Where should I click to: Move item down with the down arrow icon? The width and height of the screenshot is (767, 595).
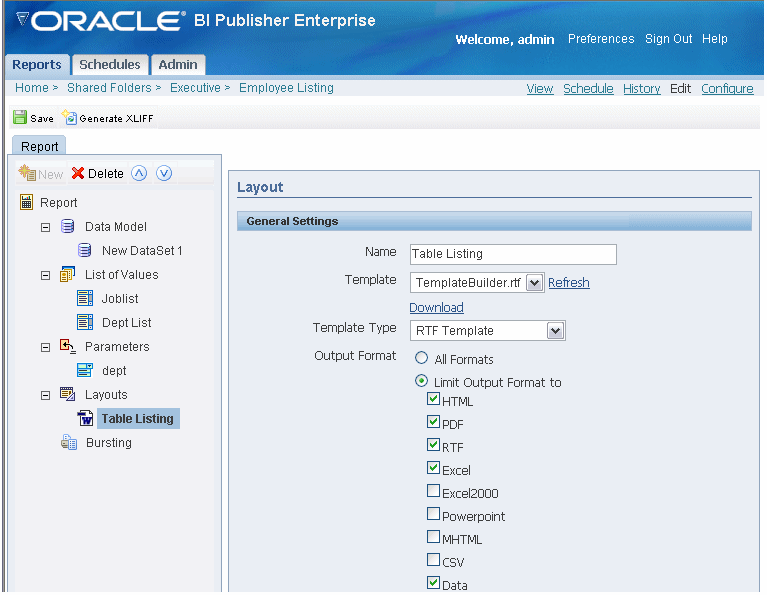point(164,173)
